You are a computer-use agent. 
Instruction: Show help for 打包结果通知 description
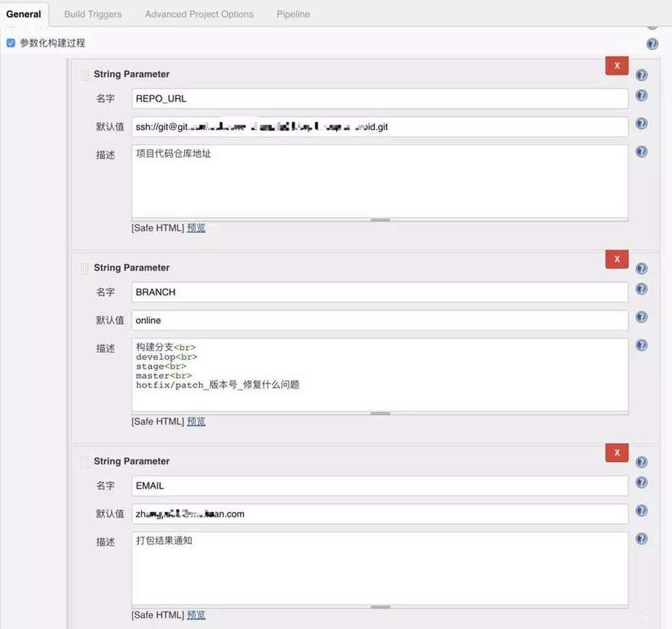click(641, 539)
